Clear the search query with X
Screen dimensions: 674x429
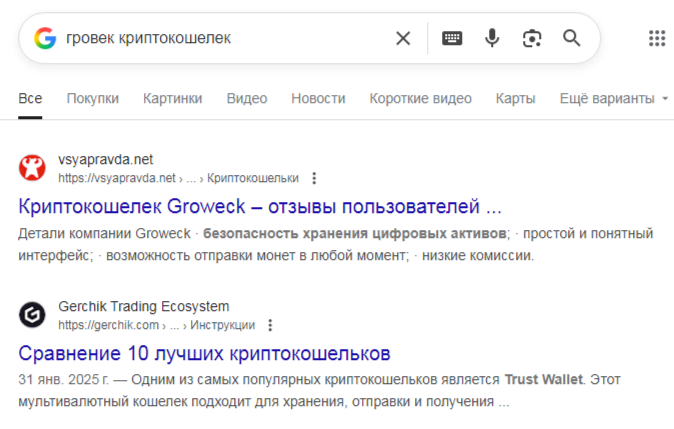point(403,38)
